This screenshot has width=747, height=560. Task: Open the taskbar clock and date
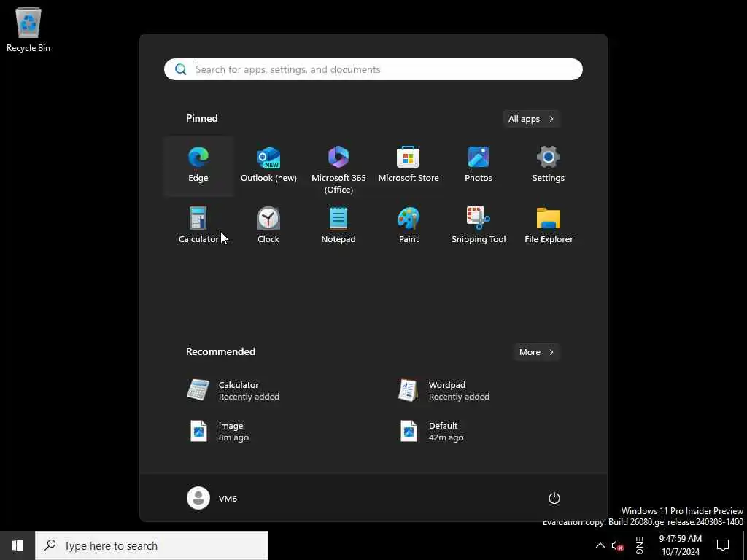pyautogui.click(x=681, y=545)
